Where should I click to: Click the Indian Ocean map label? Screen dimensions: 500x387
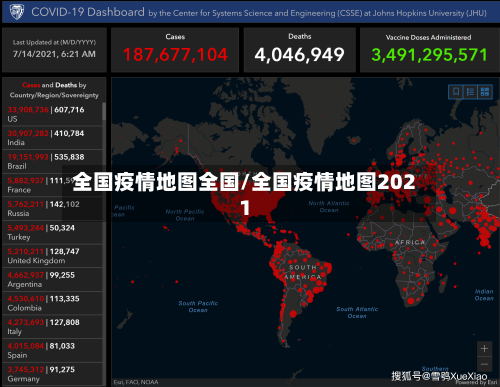[x=484, y=295]
